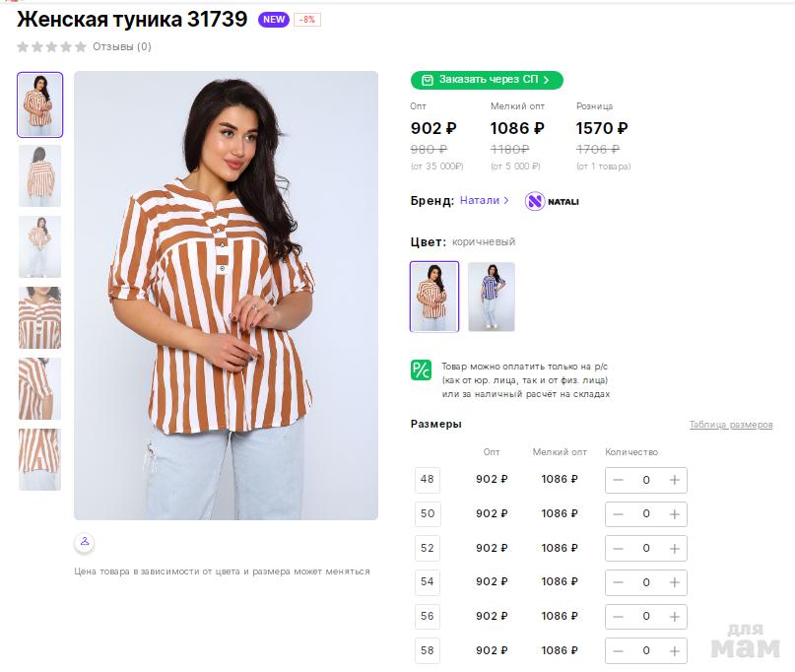Show the second thumbnail, back view

pyautogui.click(x=39, y=175)
